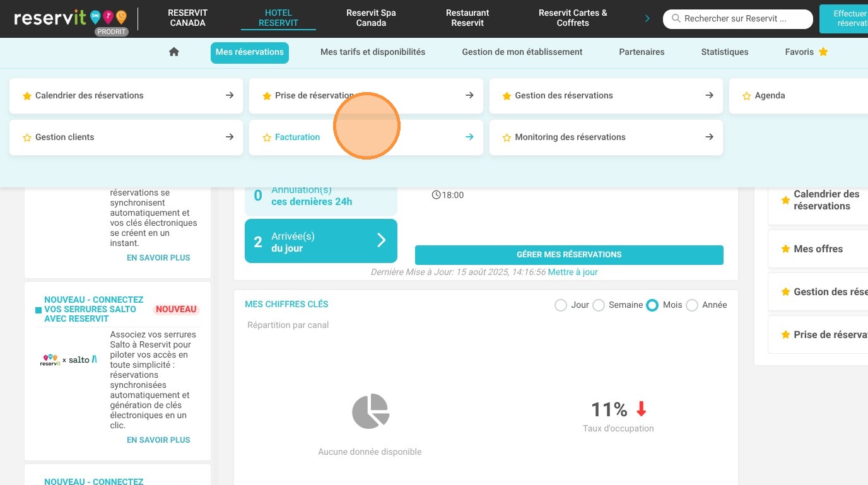Switch to the Reservit Spa Canada tab
This screenshot has height=485, width=868.
[x=371, y=18]
